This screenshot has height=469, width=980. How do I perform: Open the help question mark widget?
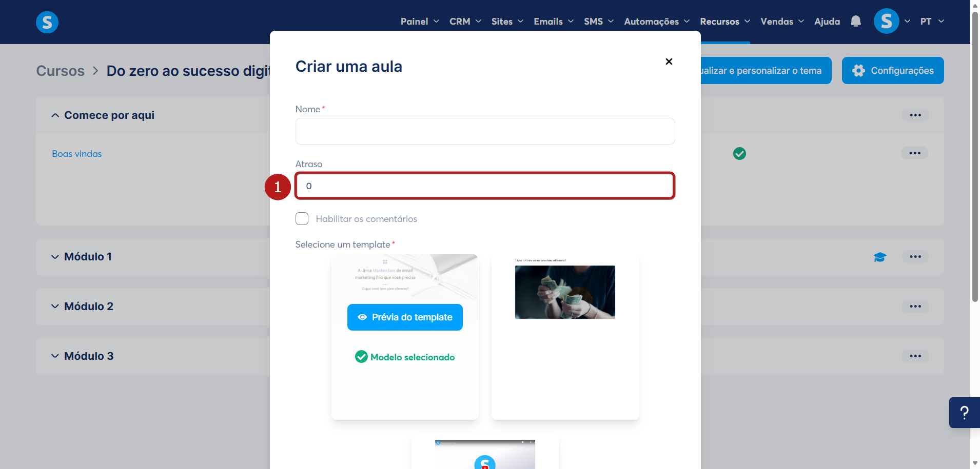(964, 413)
